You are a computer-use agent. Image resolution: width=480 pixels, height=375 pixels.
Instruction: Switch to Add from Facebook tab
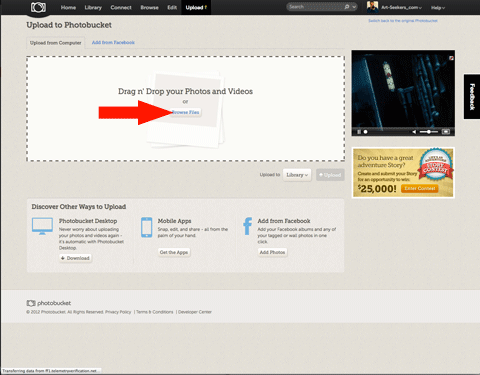point(113,42)
